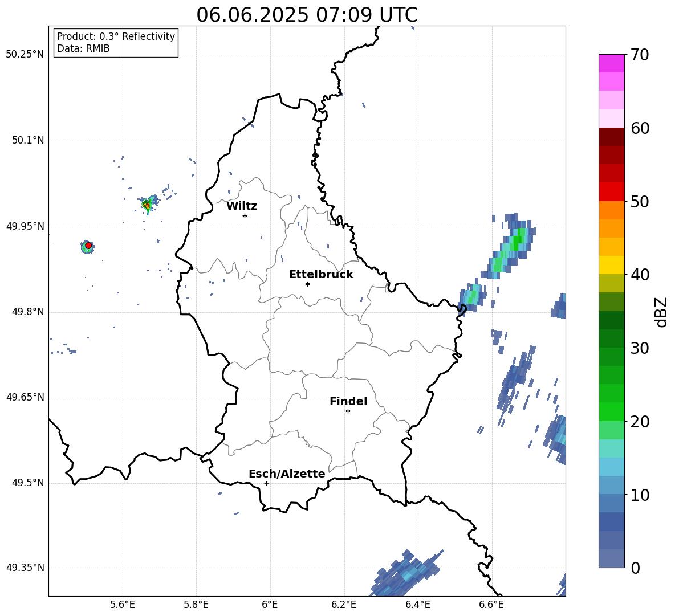675x616 pixels.
Task: Click the Wiltz city label
Action: [x=242, y=206]
